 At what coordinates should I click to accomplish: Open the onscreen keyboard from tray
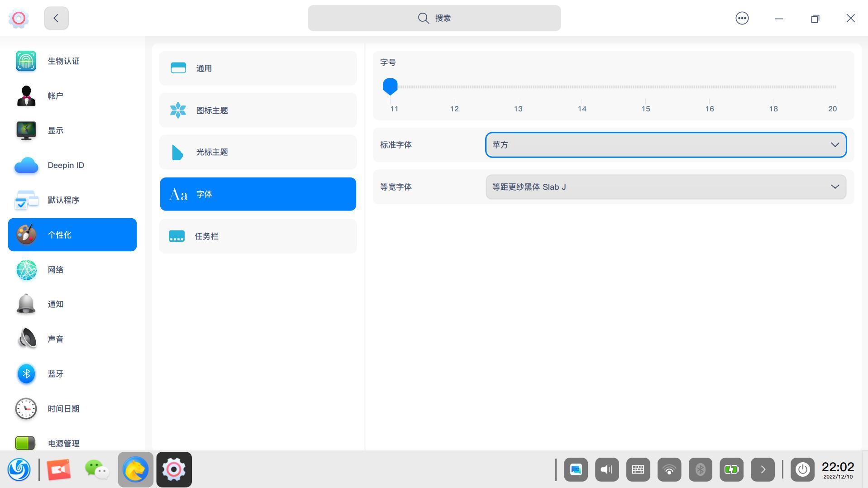click(x=638, y=469)
